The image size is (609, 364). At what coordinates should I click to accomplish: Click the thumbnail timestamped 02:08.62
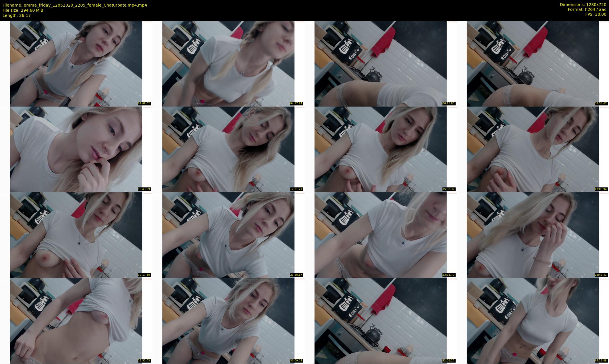(76, 63)
